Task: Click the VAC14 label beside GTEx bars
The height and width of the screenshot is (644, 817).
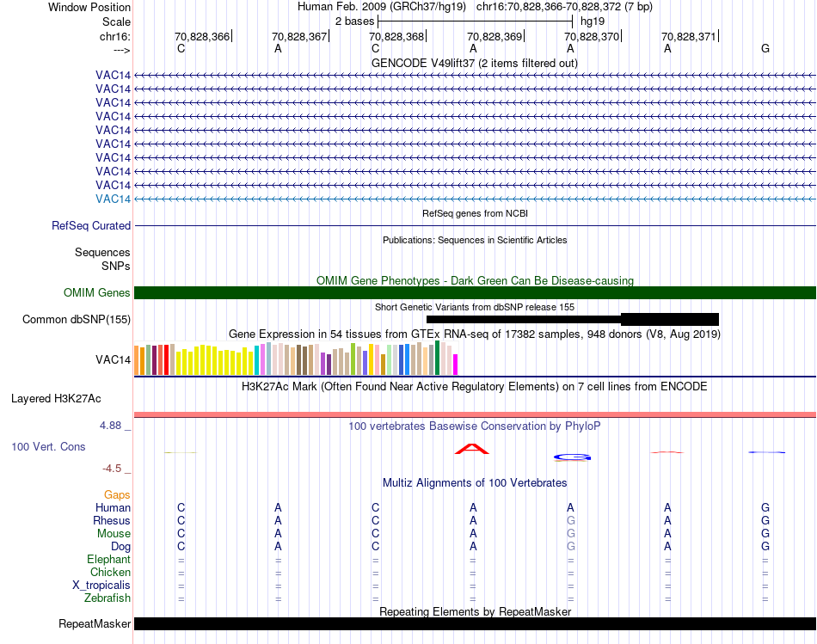Action: point(113,359)
